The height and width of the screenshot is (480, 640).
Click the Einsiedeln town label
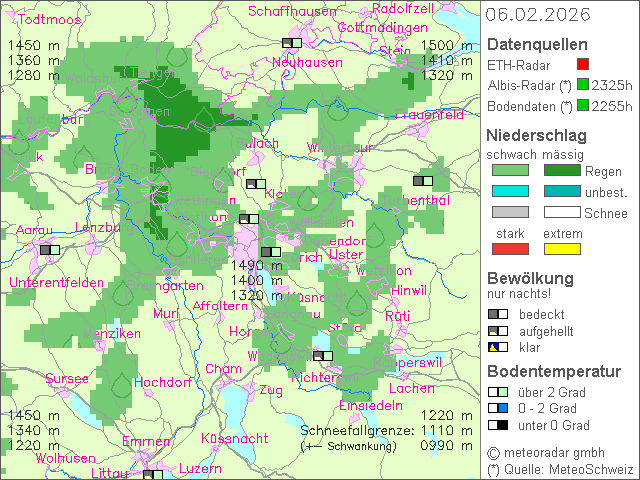(371, 406)
